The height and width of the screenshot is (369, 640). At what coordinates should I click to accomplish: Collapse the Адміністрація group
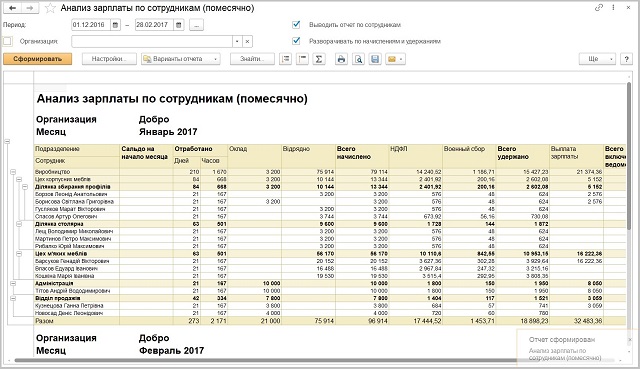pos(13,283)
